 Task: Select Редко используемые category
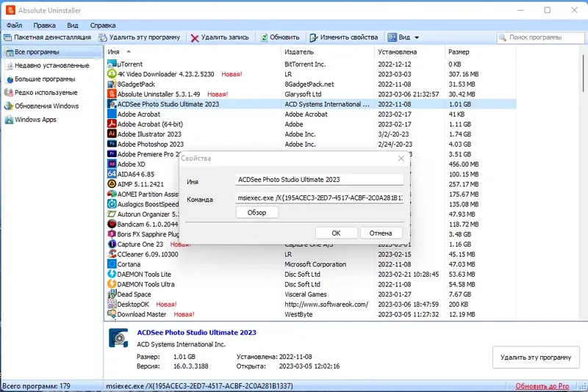pos(52,92)
